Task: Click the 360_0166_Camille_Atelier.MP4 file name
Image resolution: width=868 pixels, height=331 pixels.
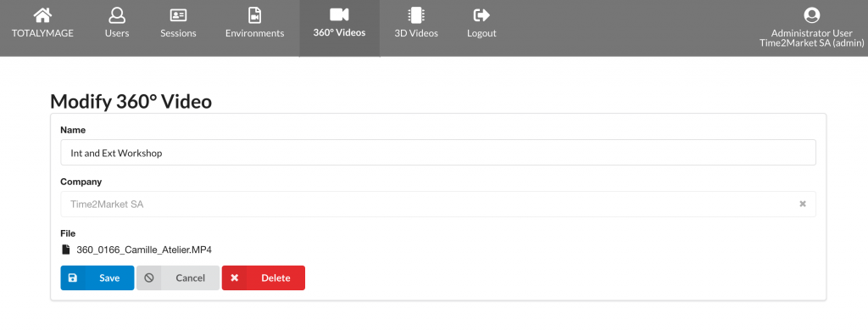Action: (x=144, y=250)
